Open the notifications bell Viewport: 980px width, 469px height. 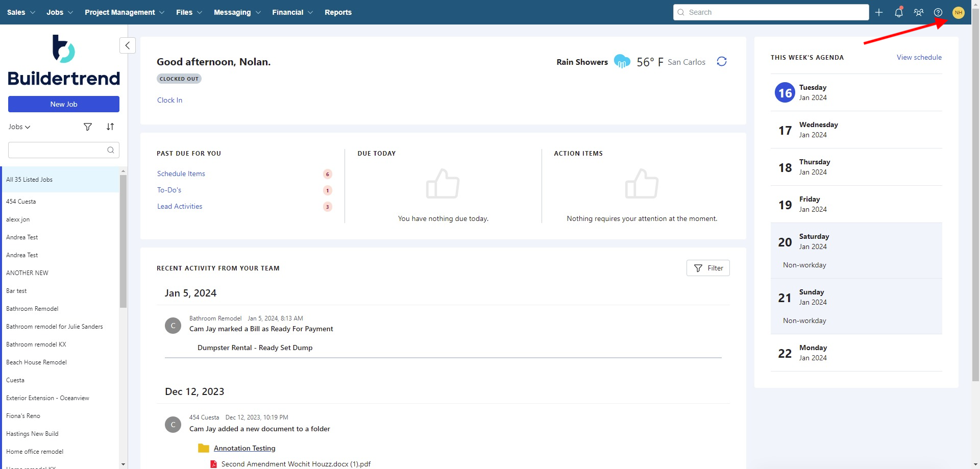899,12
